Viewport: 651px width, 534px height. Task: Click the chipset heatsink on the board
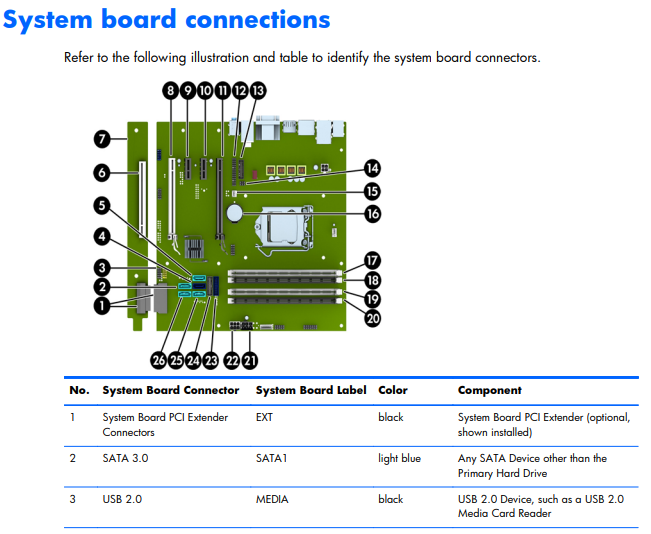tap(195, 248)
